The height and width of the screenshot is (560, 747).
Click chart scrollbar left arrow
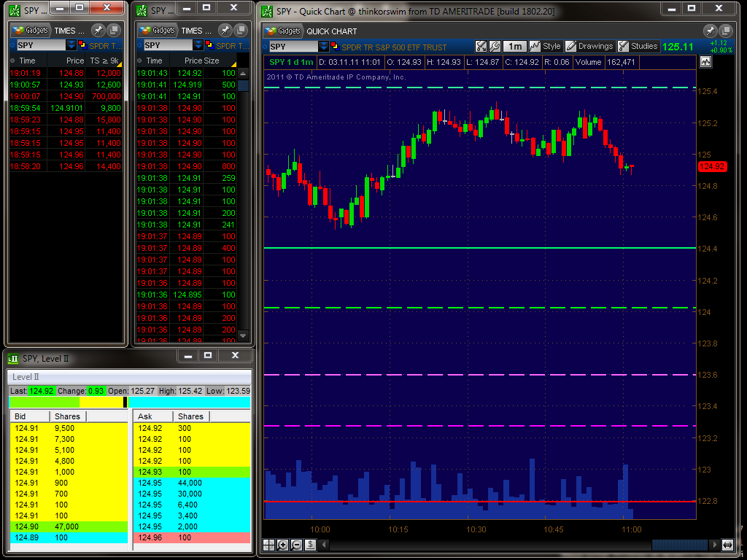[324, 544]
